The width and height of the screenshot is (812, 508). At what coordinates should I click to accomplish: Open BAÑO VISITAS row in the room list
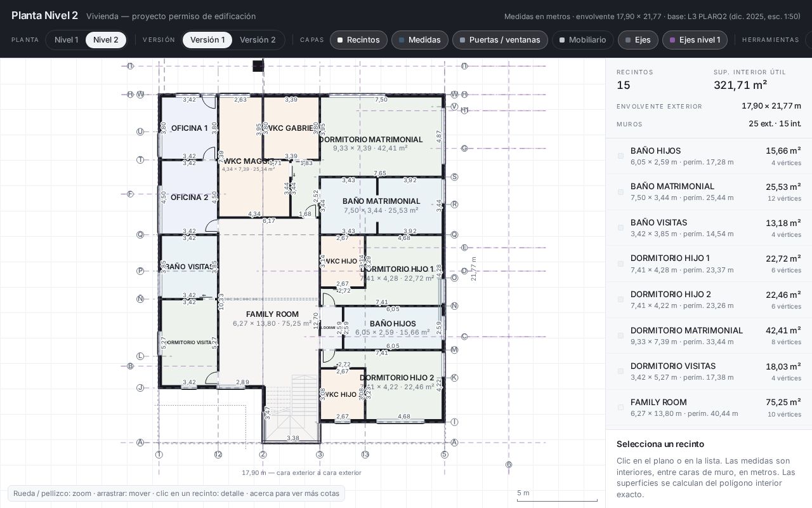tap(709, 228)
